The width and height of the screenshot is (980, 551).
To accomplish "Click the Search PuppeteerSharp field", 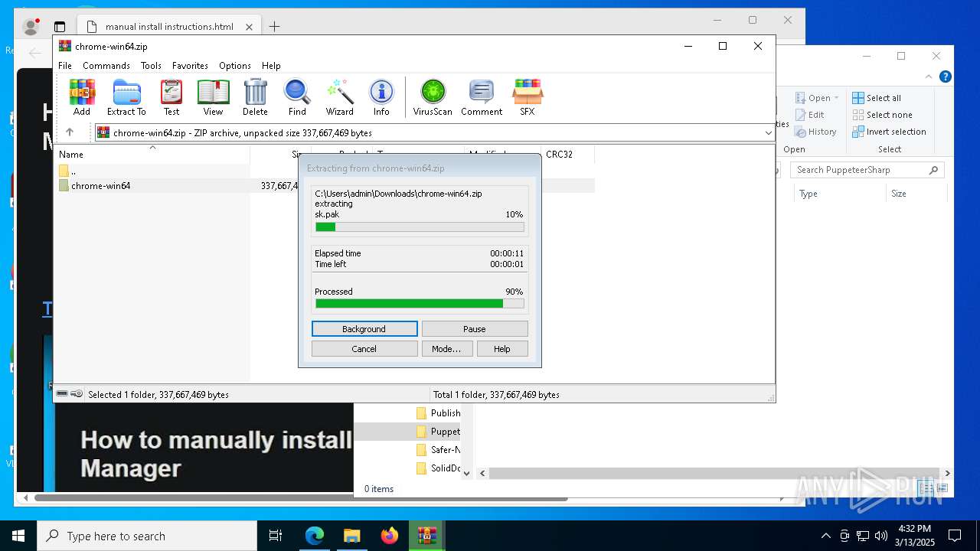I will coord(867,170).
